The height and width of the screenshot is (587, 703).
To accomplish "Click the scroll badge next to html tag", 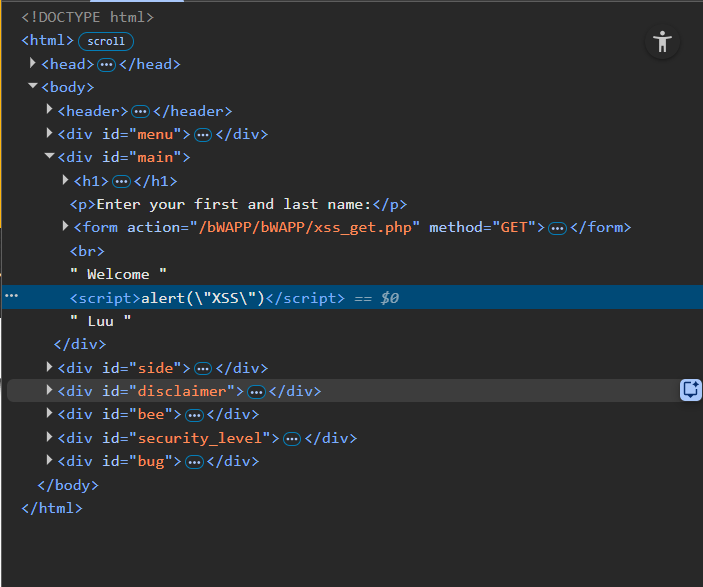I will click(x=106, y=41).
